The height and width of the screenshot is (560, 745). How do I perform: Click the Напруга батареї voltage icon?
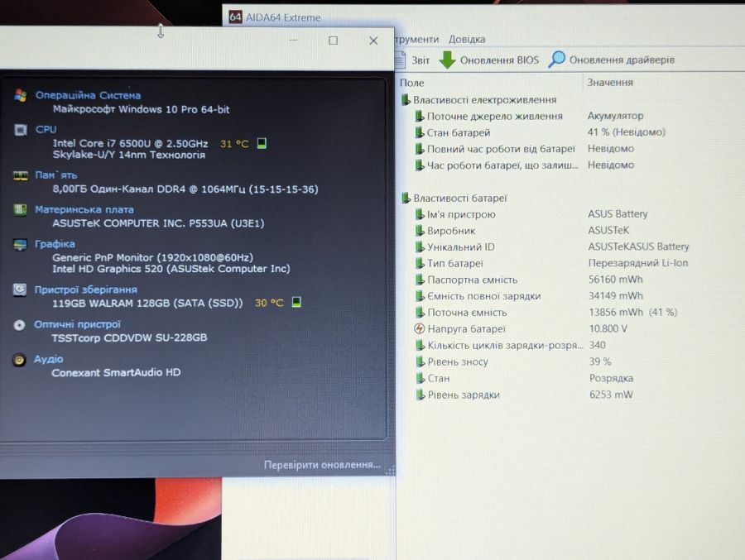click(420, 328)
